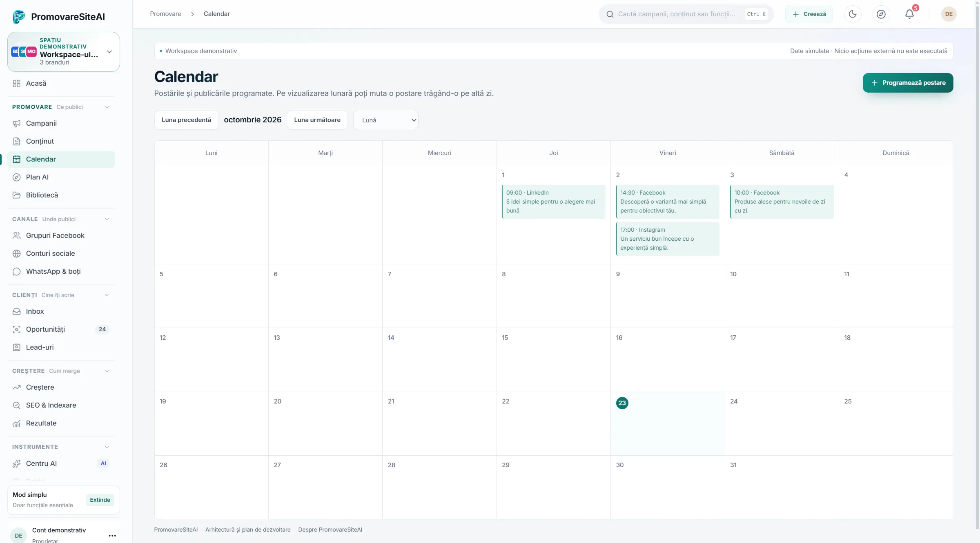The image size is (980, 543).
Task: Open the DE user avatar in header
Action: click(949, 14)
